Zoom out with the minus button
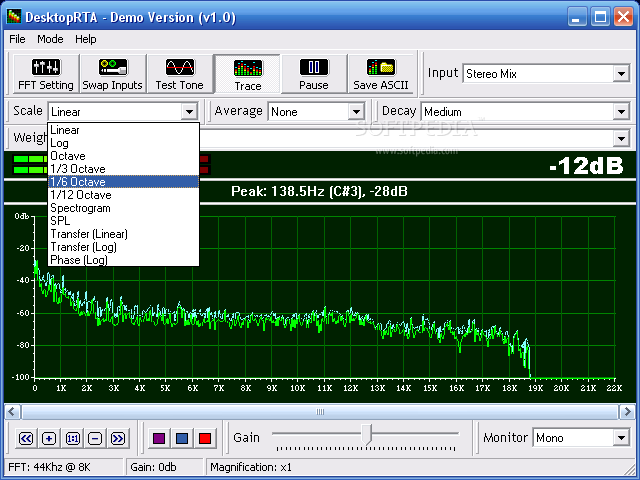640x480 pixels. [x=95, y=439]
